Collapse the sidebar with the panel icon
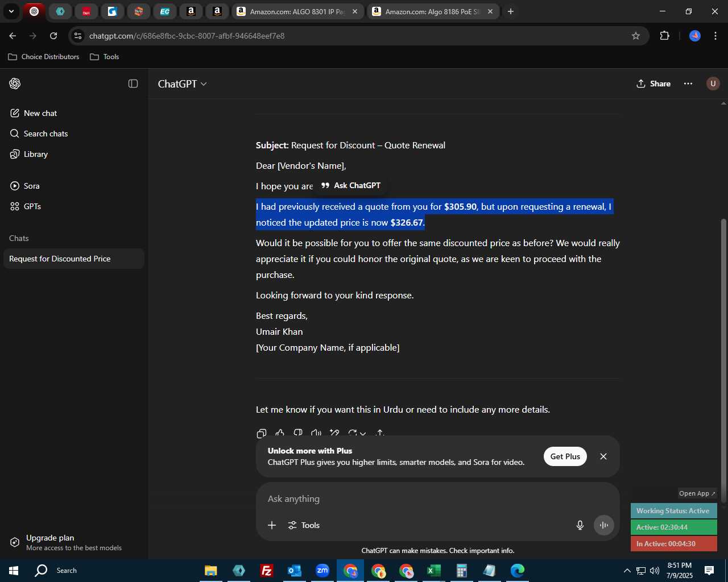 (x=133, y=84)
